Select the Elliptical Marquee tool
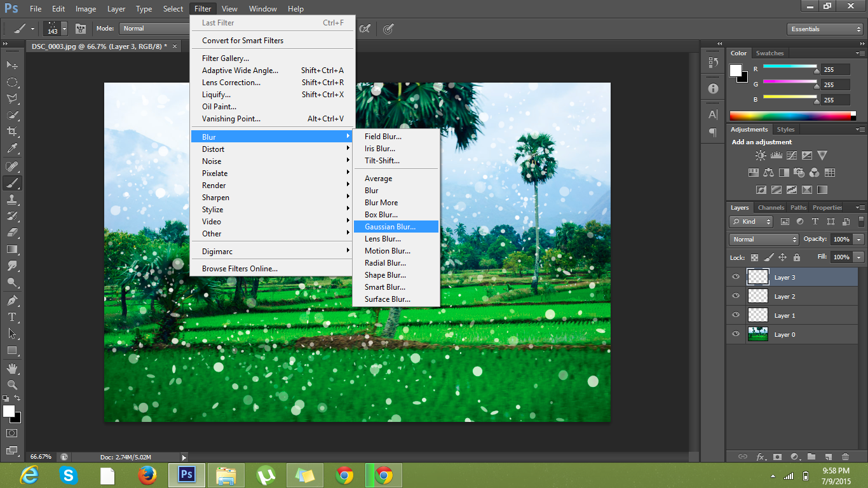The height and width of the screenshot is (488, 868). [11, 82]
